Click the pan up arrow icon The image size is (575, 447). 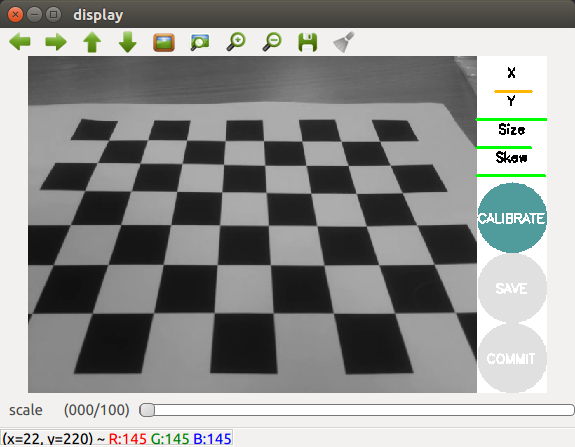[92, 42]
